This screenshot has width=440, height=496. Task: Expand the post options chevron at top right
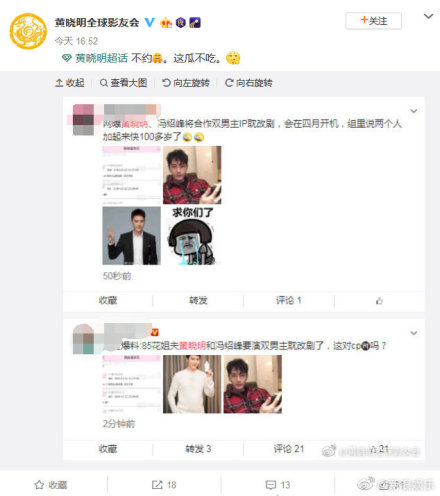428,16
